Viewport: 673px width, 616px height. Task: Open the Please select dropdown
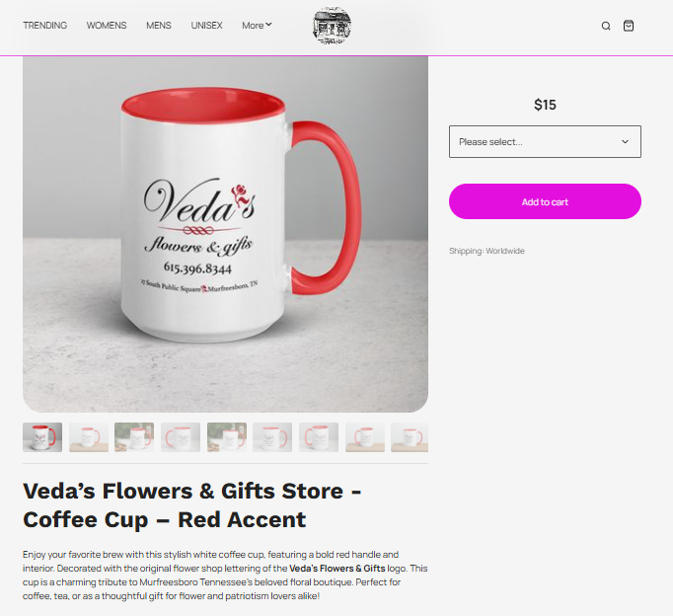click(x=545, y=141)
